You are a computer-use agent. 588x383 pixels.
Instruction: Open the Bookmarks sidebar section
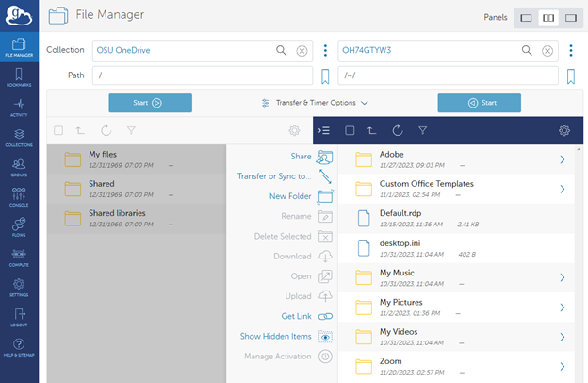[x=19, y=77]
